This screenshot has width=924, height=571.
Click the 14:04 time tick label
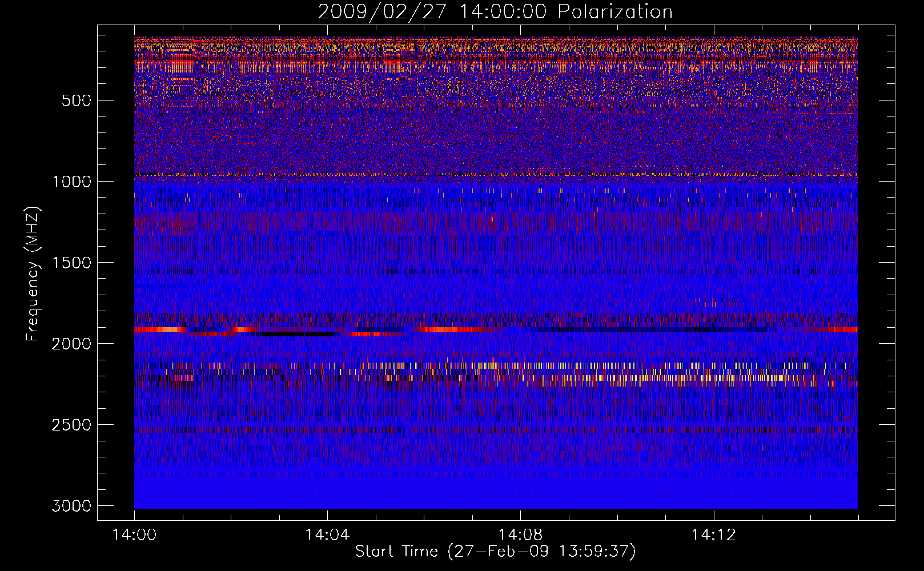[x=327, y=535]
